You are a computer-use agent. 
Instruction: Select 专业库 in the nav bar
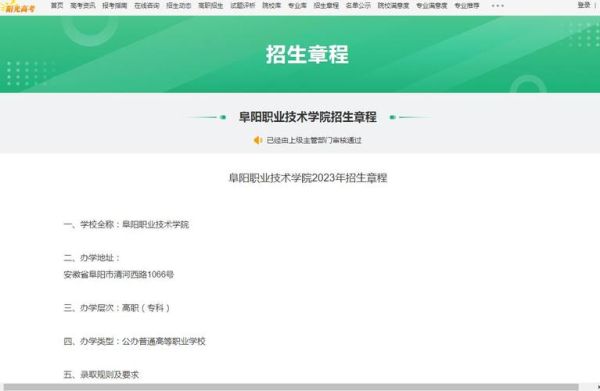[297, 6]
